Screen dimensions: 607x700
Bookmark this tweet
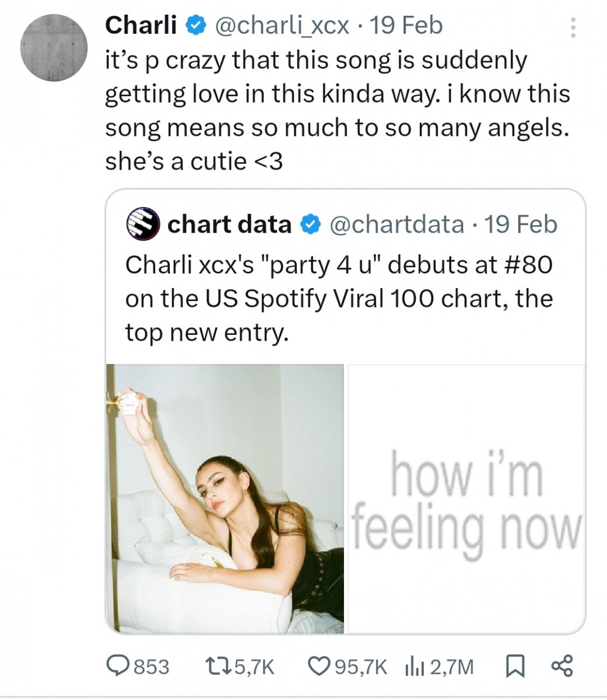[x=514, y=666]
